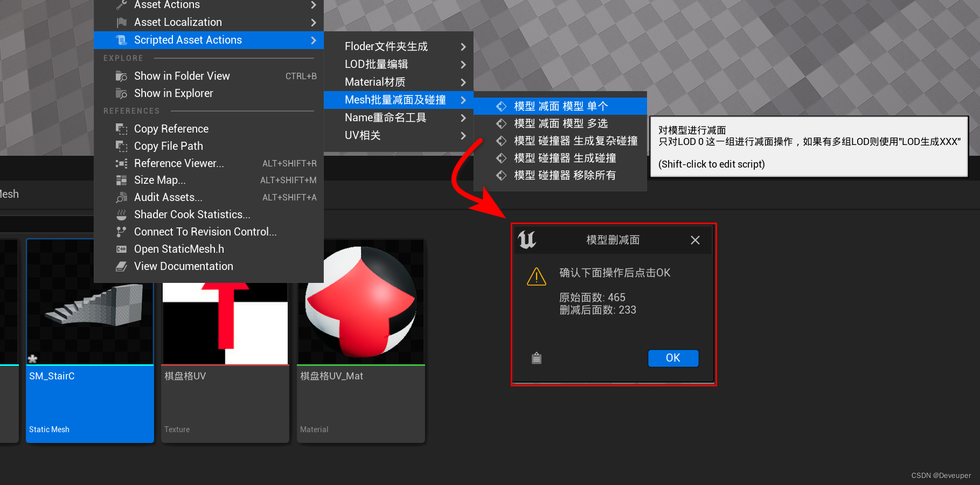Image resolution: width=980 pixels, height=485 pixels.
Task: Choose 模型 减面 模型 多选
Action: (560, 123)
